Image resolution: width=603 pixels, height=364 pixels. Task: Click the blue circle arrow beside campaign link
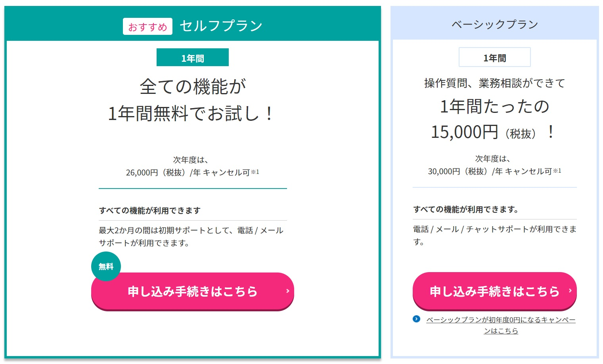[x=416, y=319]
